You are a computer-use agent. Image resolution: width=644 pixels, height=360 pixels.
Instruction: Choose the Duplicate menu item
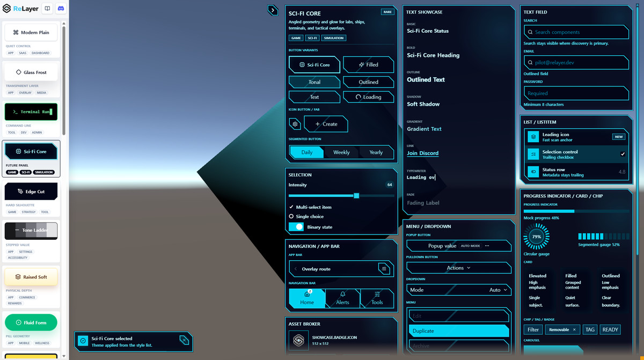[459, 331]
